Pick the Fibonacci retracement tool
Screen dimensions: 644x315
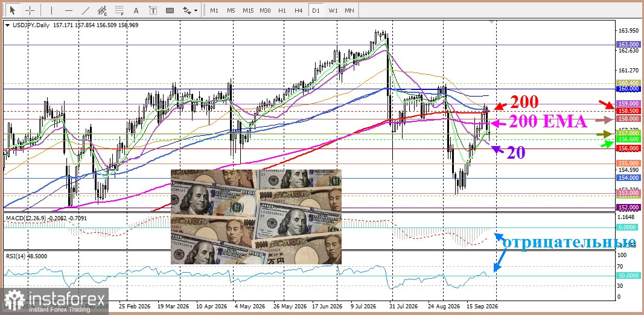tap(120, 10)
